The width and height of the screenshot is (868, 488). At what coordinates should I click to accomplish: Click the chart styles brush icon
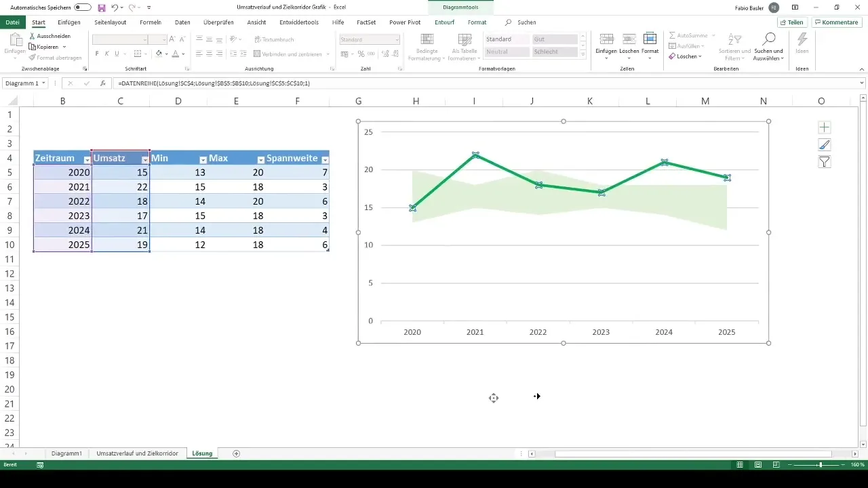point(825,144)
